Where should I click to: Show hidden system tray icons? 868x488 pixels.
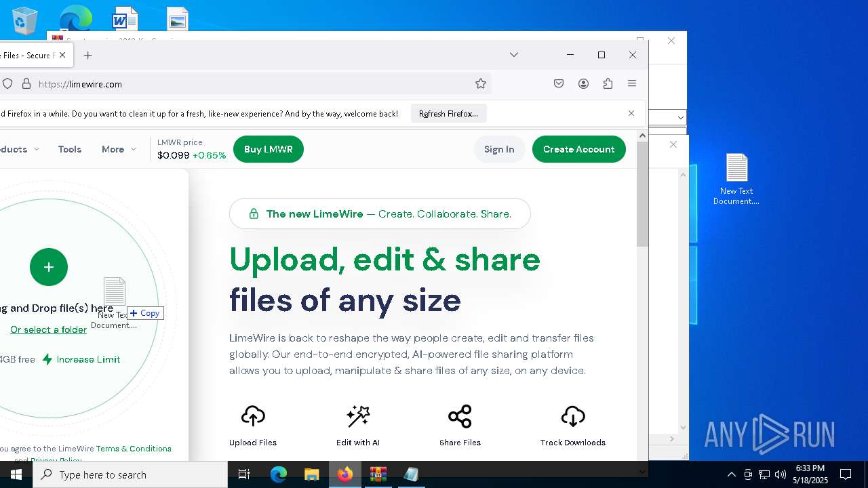pyautogui.click(x=731, y=474)
